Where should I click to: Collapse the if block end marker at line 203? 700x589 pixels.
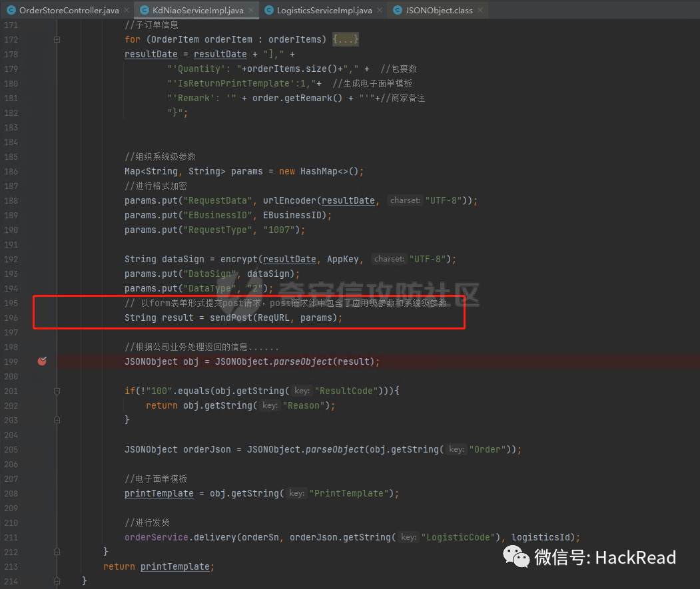coord(57,420)
